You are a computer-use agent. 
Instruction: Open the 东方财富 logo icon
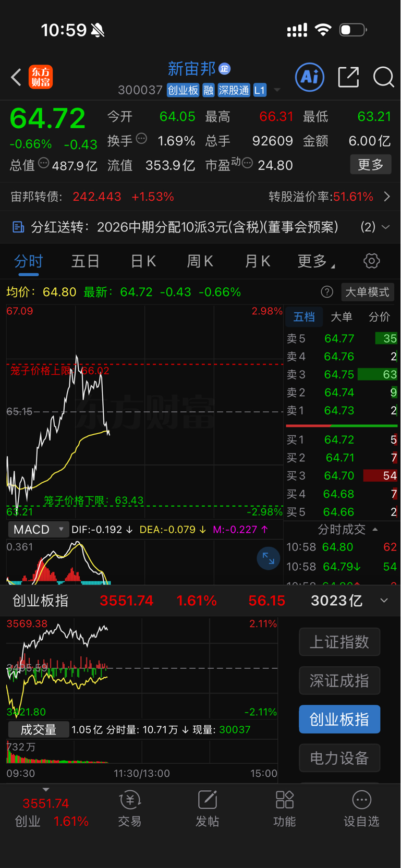click(x=41, y=77)
